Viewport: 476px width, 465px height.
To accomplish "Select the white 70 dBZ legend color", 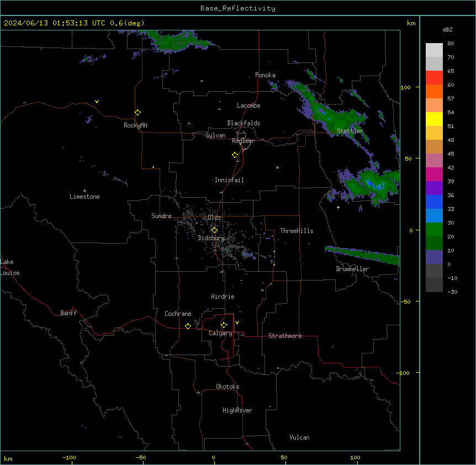I will click(x=434, y=50).
